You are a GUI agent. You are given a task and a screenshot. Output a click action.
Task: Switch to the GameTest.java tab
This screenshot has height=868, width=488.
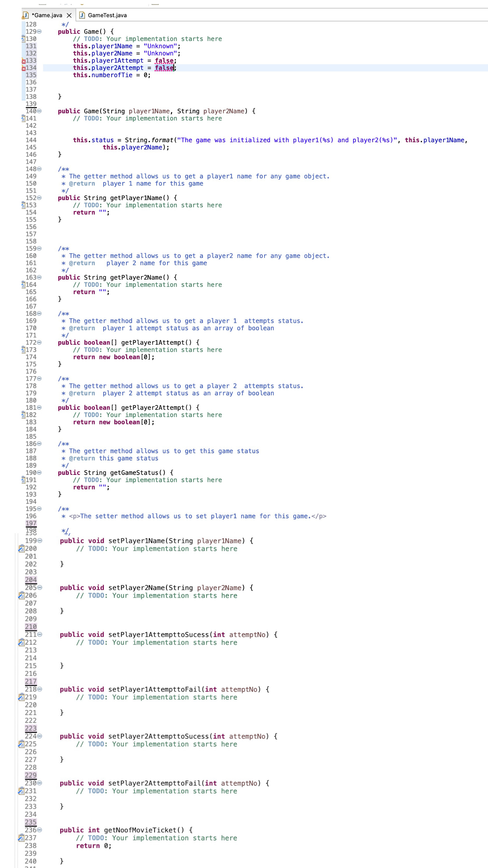click(107, 15)
